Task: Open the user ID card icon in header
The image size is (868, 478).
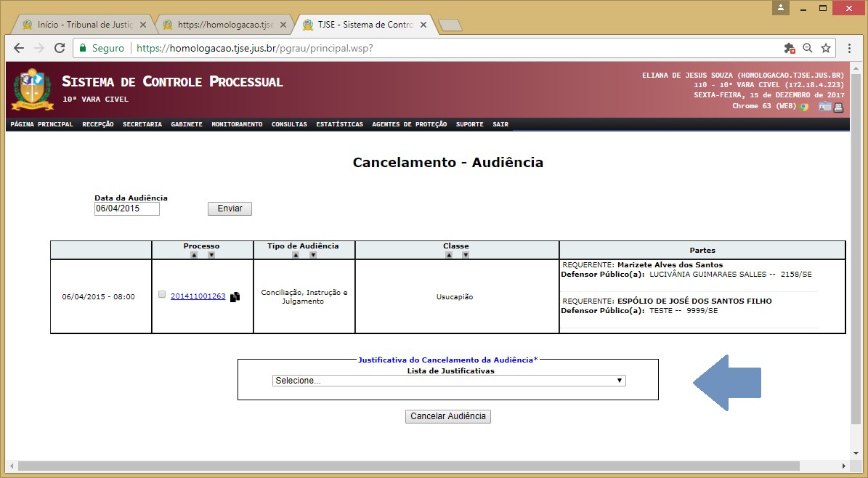Action: tap(824, 108)
